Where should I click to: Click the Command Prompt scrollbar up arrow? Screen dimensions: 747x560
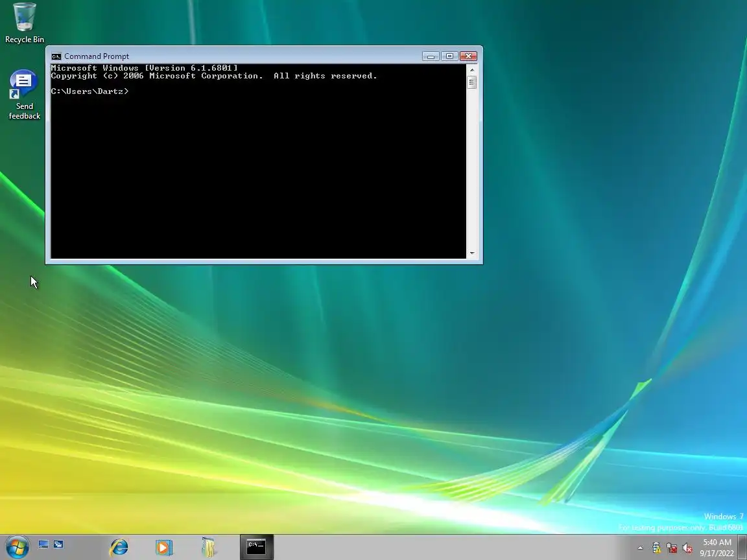tap(472, 70)
